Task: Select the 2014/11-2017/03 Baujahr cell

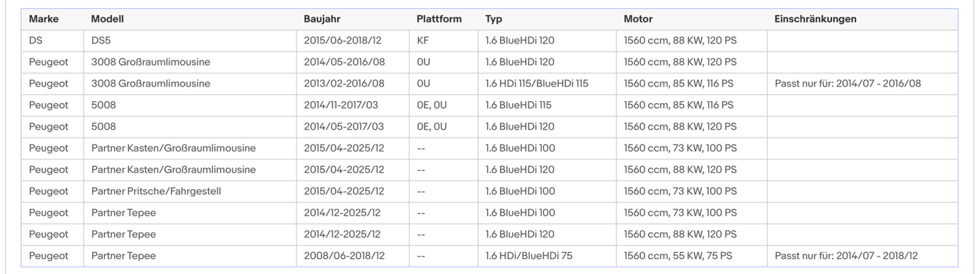Action: pos(344,105)
